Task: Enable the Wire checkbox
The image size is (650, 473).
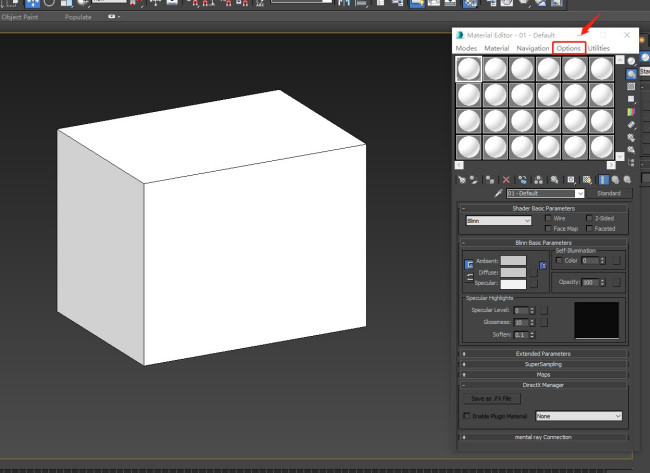Action: pos(548,218)
